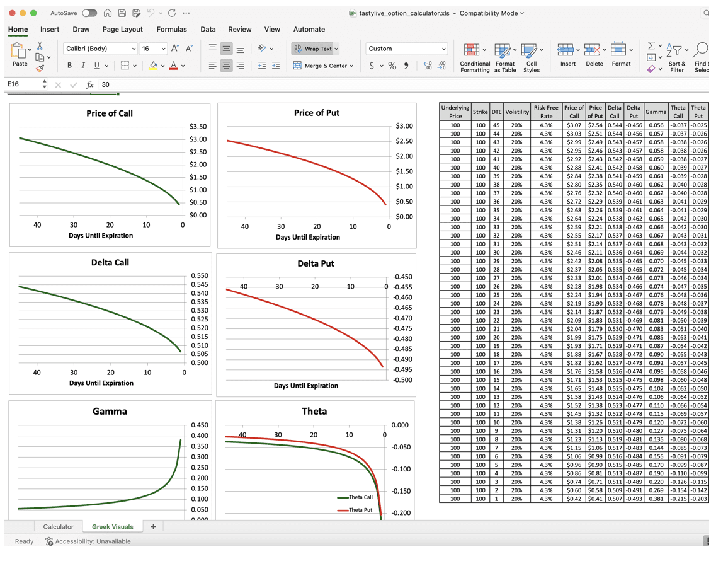Toggle Top Align vertical alignment
Viewport: 728px width, 566px height.
click(x=213, y=48)
